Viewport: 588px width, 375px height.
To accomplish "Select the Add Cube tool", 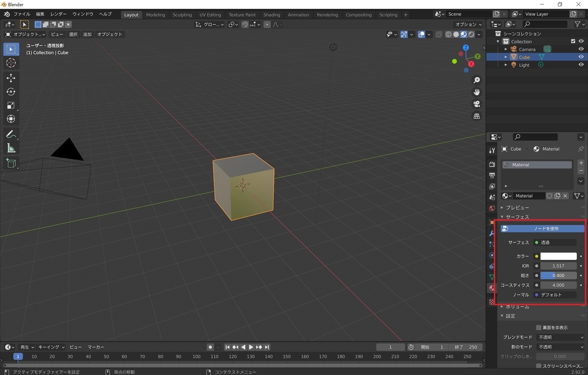I will 11,163.
